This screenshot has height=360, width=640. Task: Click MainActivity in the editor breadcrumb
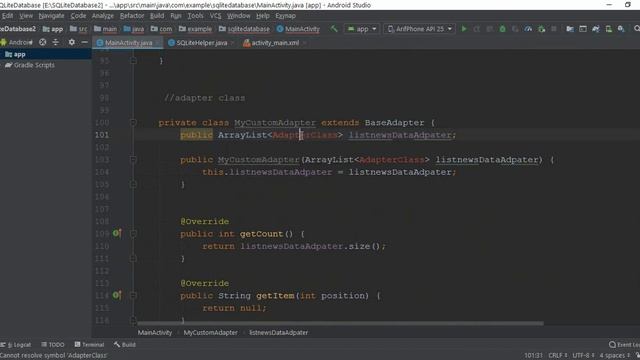click(155, 333)
